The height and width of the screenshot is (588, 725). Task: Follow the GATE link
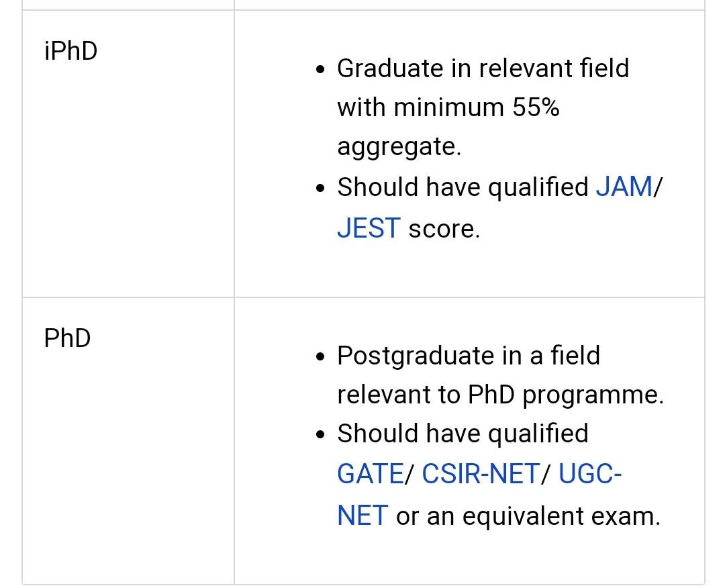click(x=370, y=475)
